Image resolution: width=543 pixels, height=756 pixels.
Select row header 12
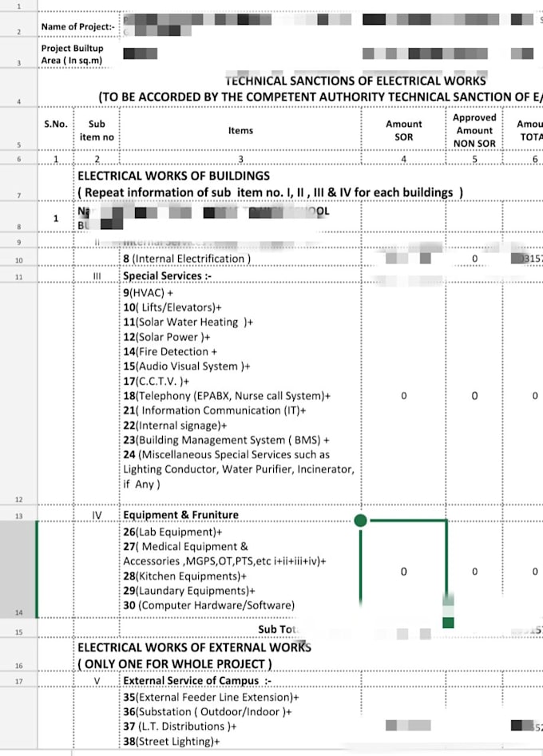19,394
